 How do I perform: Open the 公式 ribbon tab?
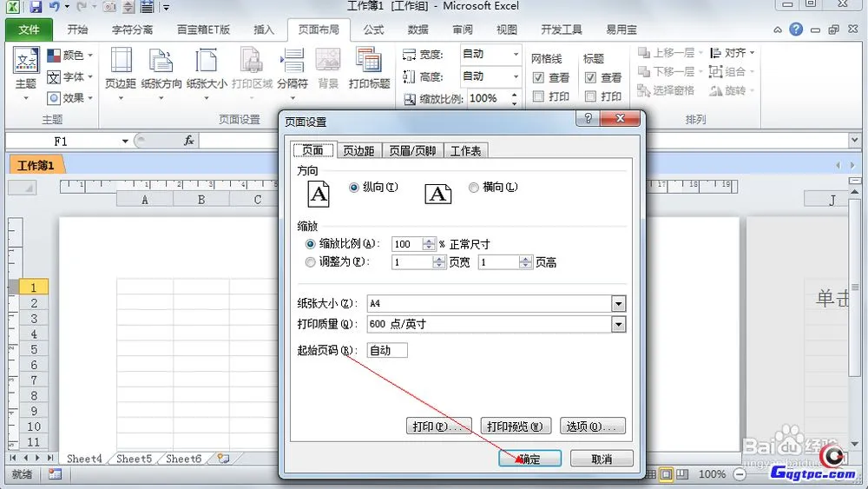(x=373, y=30)
